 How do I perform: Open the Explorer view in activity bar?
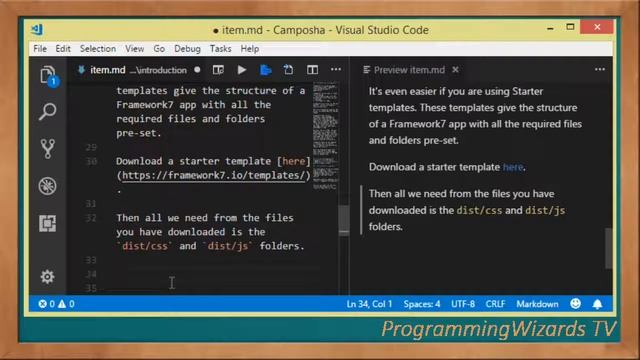click(48, 75)
